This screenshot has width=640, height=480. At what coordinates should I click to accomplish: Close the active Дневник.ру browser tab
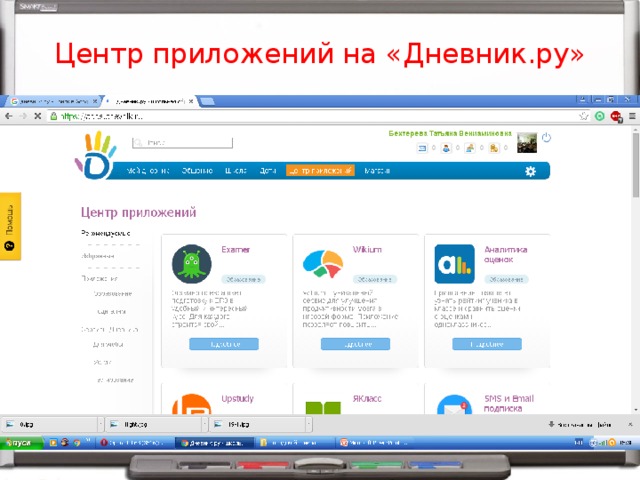click(191, 101)
